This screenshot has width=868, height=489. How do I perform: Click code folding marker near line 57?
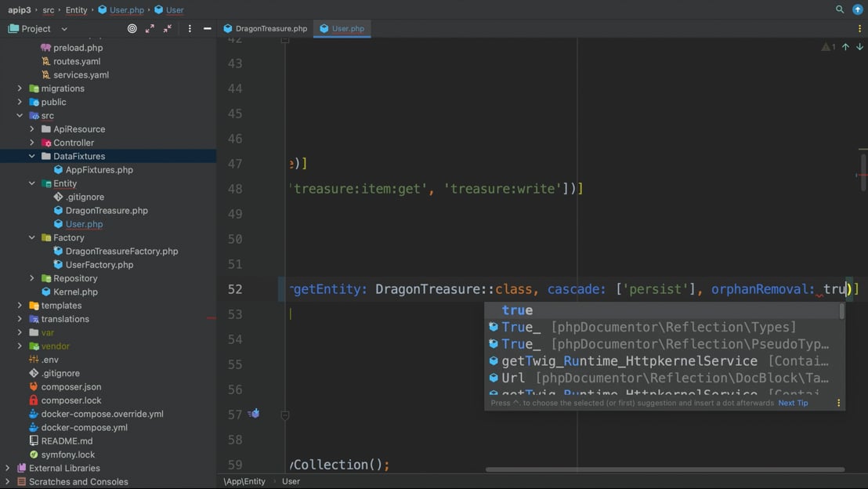coord(285,415)
